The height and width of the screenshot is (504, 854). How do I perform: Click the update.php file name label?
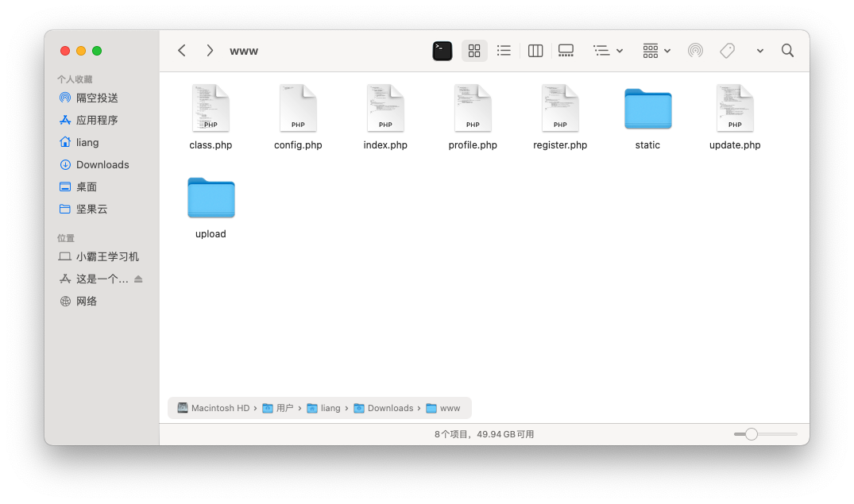click(x=736, y=144)
